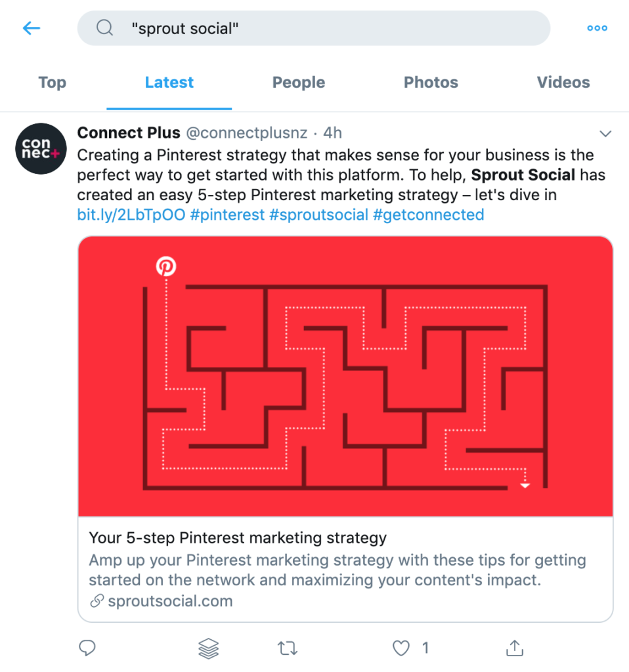Go to the Videos tab
Viewport: 629px width, 672px height.
[x=563, y=83]
